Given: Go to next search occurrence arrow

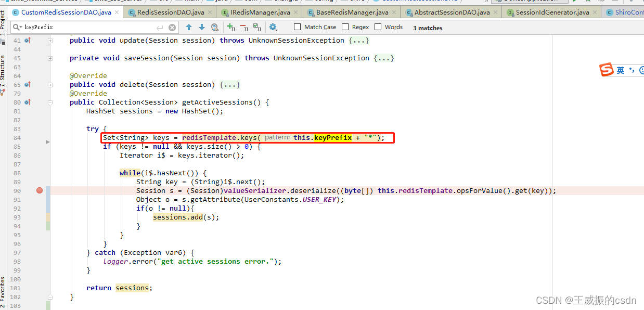Looking at the screenshot, I should (202, 27).
